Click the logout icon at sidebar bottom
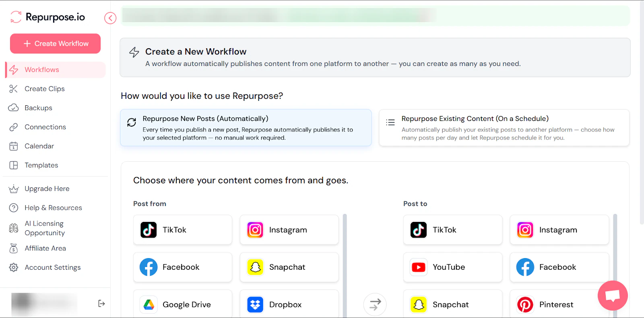 coord(101,304)
